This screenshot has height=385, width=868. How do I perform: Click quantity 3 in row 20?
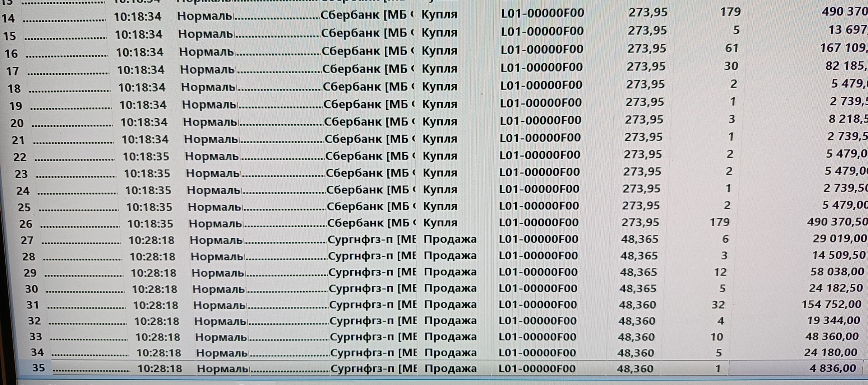[732, 119]
